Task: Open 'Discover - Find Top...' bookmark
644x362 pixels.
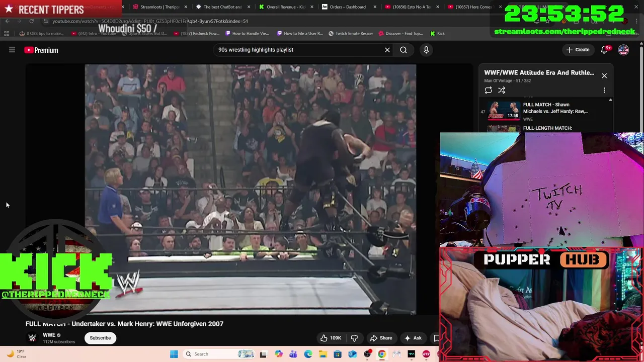Action: point(400,33)
